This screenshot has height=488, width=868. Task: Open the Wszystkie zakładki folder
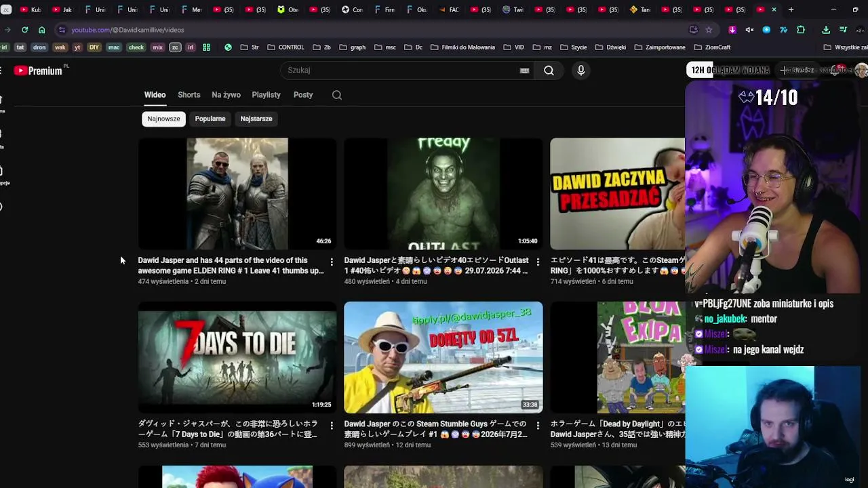(846, 47)
